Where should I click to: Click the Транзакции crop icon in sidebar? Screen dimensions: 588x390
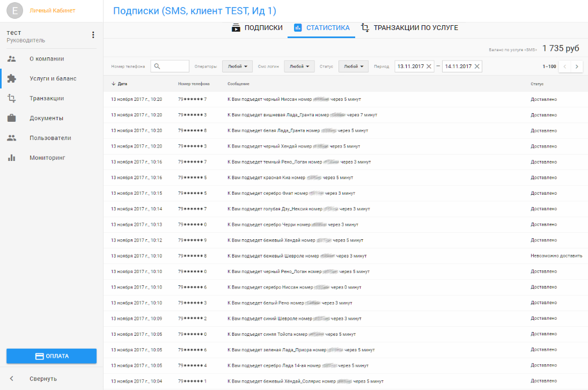coord(12,98)
